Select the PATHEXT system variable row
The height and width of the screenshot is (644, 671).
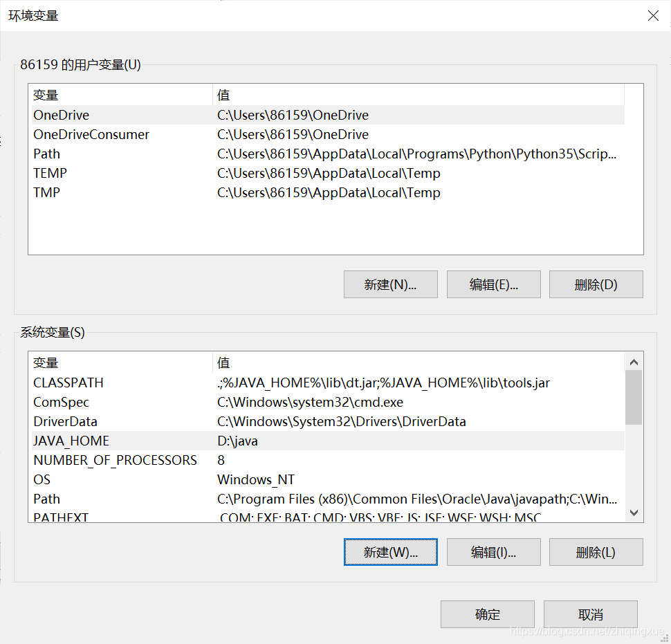pyautogui.click(x=328, y=516)
